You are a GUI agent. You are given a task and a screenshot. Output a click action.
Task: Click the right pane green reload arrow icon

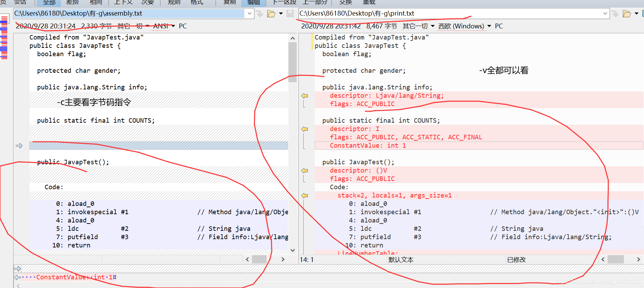click(615, 14)
